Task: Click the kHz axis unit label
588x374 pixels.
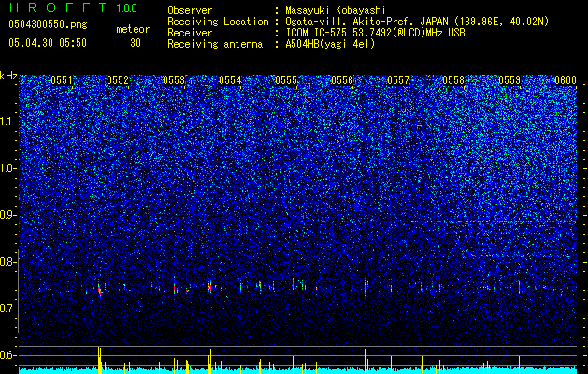Action: [x=8, y=76]
